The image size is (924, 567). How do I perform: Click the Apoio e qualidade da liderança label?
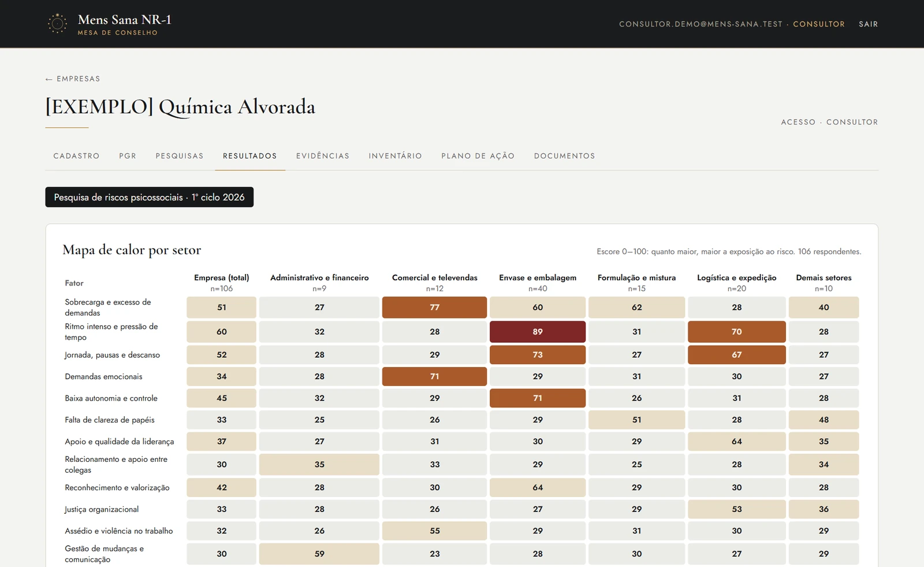tap(120, 442)
